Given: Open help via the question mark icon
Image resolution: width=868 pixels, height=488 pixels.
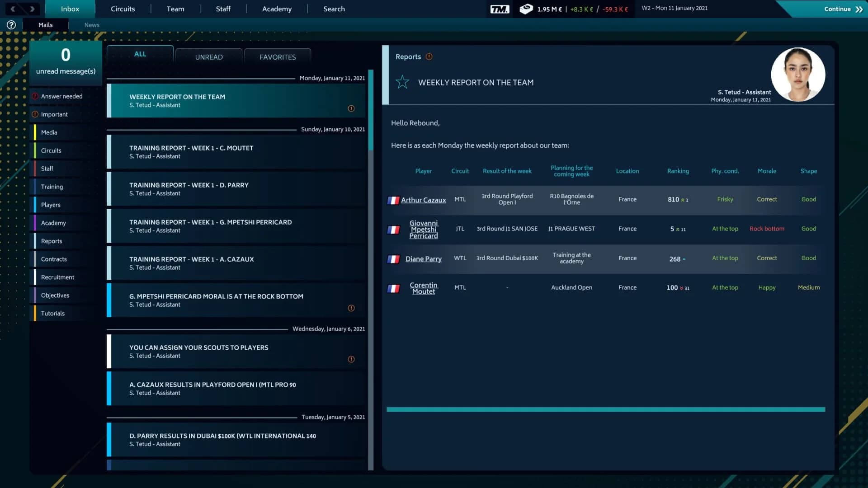Looking at the screenshot, I should click(x=10, y=25).
